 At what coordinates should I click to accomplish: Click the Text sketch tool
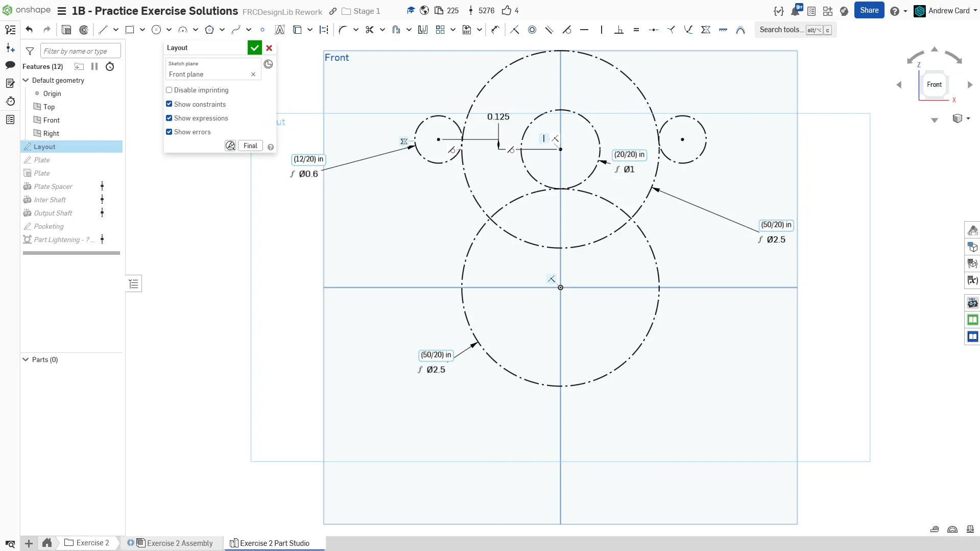pyautogui.click(x=280, y=30)
